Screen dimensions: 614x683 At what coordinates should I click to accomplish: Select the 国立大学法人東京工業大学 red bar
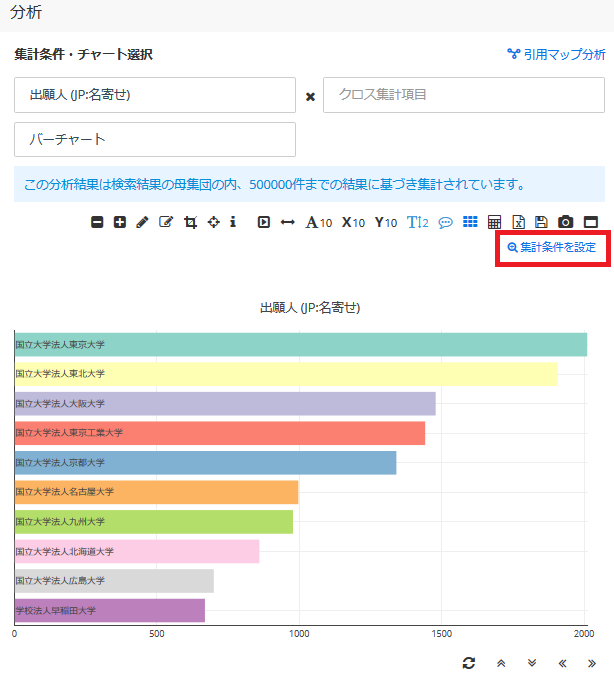tap(220, 433)
